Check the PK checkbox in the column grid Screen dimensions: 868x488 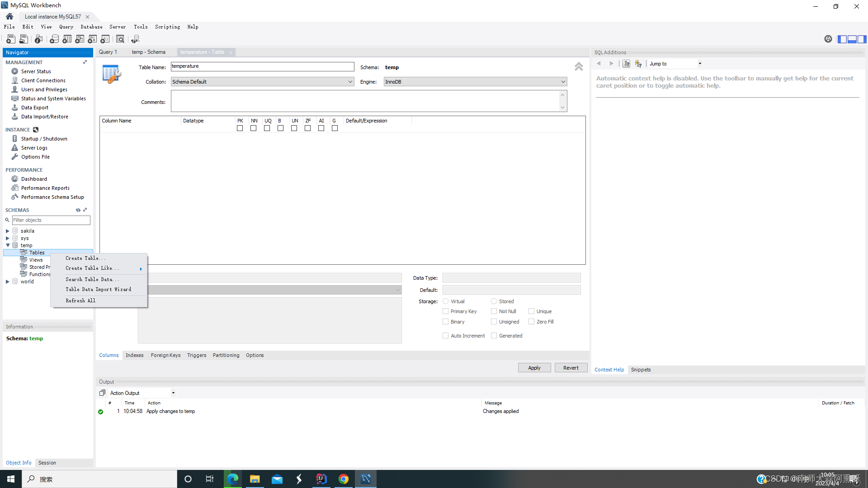[240, 128]
